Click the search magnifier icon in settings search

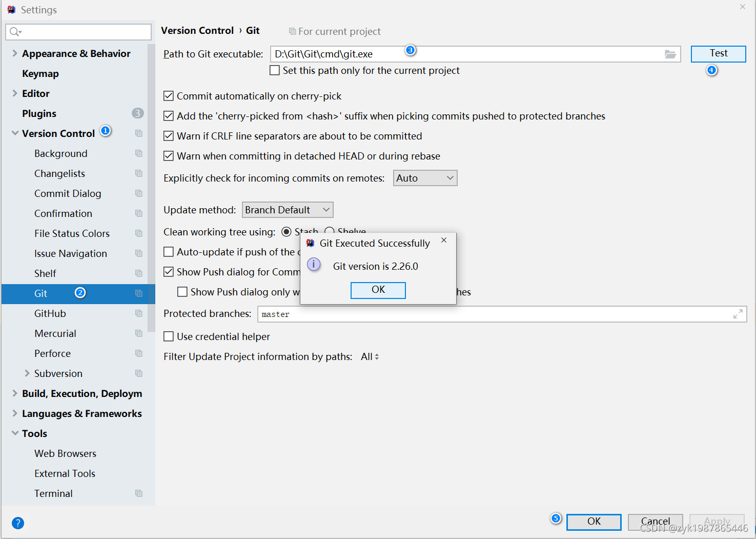(15, 32)
